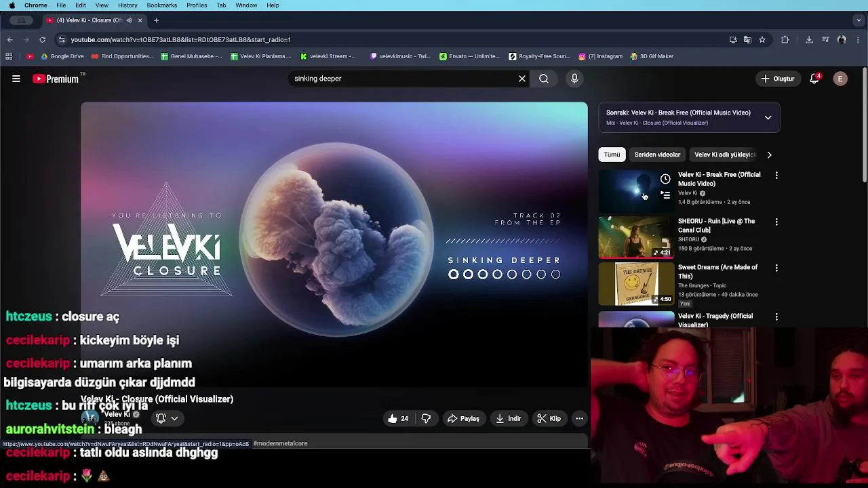Click the #modernmetalcore hashtag
Screen dimensions: 868x488
[x=280, y=443]
